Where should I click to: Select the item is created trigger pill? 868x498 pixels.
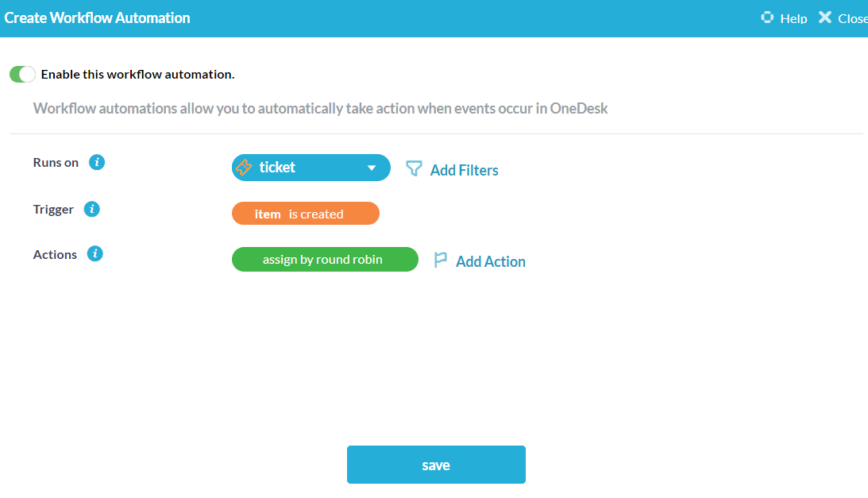tap(305, 214)
